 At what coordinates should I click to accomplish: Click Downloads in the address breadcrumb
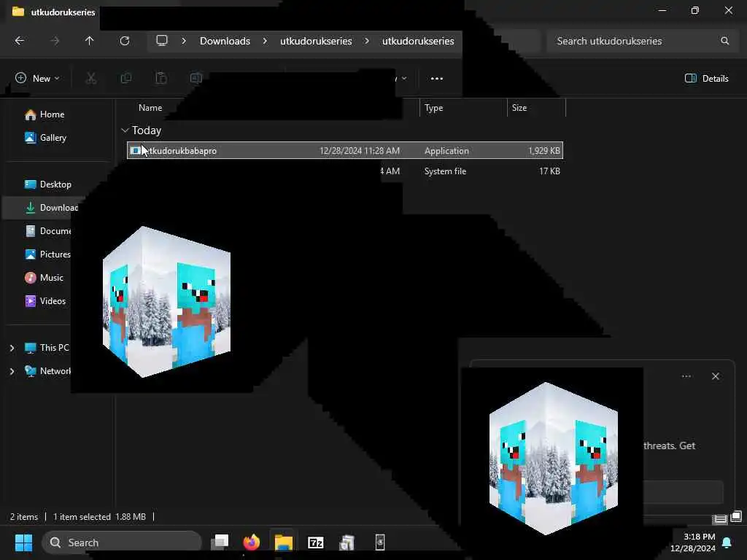point(225,41)
